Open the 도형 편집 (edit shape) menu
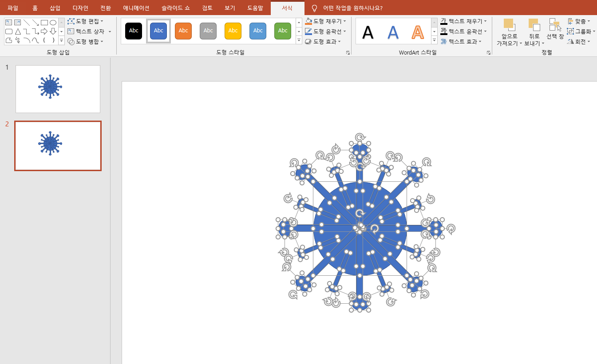The image size is (597, 364). pyautogui.click(x=85, y=21)
